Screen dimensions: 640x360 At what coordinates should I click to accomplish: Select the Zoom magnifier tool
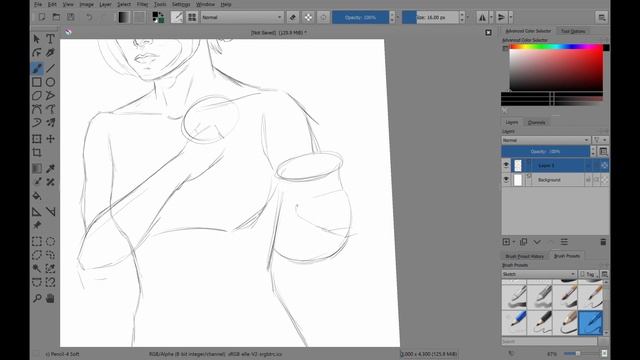(x=37, y=298)
